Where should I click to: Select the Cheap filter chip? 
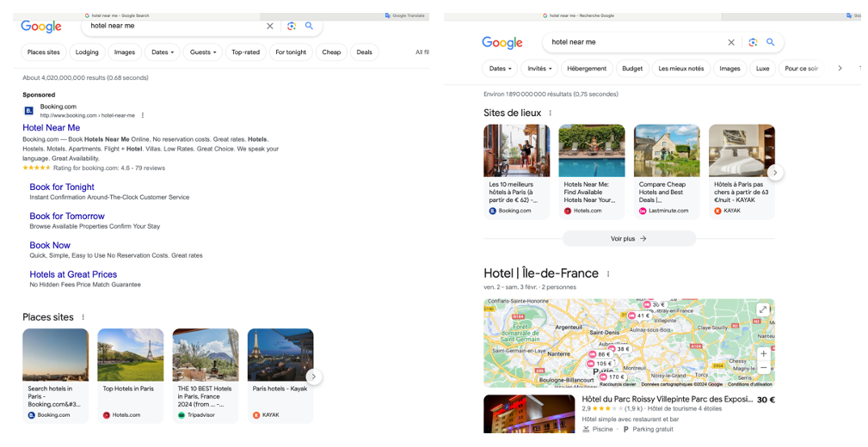pos(331,52)
